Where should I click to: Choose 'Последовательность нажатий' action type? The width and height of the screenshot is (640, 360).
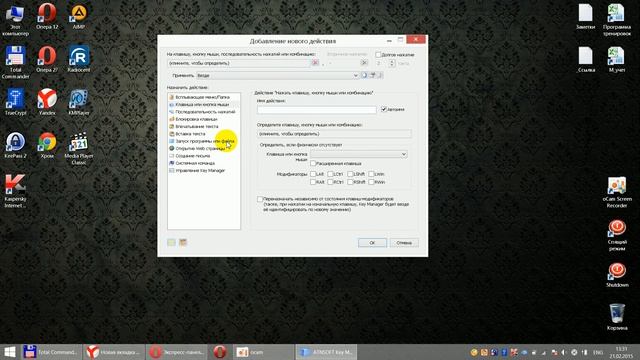point(202,112)
